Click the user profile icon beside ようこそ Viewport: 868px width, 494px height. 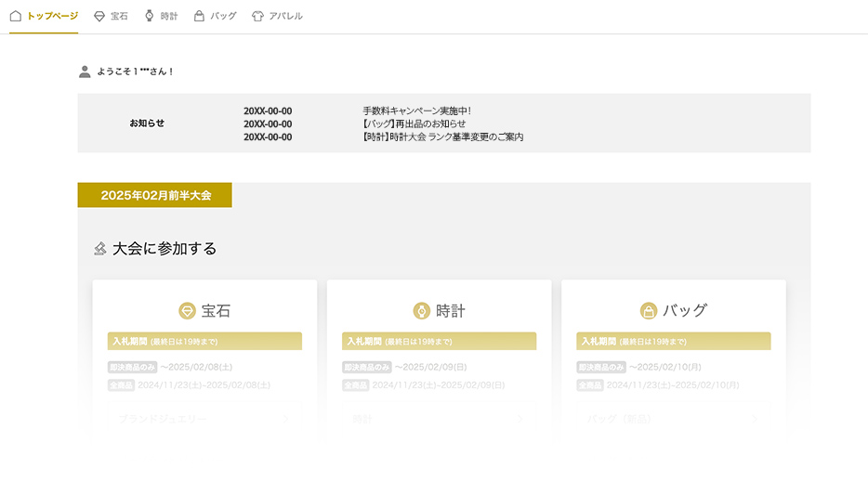point(85,71)
